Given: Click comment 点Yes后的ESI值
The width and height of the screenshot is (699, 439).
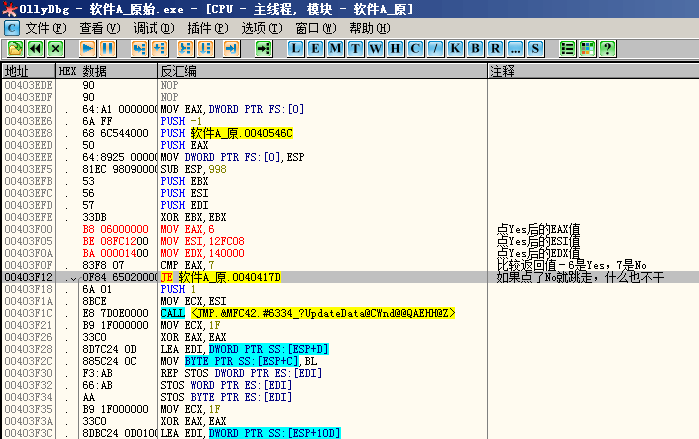Looking at the screenshot, I should [x=539, y=241].
